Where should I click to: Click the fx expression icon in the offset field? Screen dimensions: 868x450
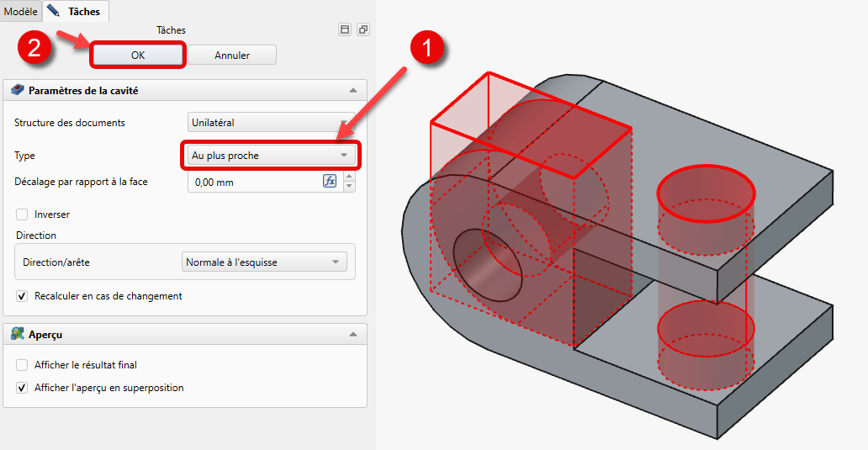click(x=330, y=182)
